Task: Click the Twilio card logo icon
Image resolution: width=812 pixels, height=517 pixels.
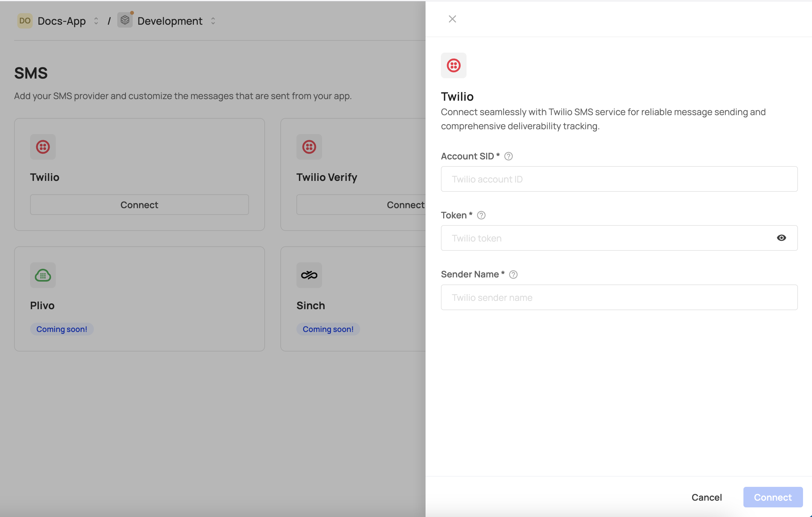Action: click(x=43, y=147)
